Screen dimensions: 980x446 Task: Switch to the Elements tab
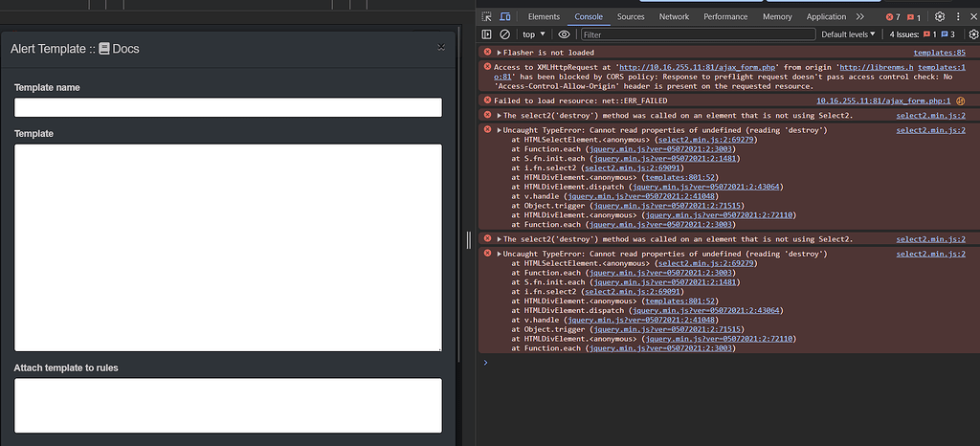[544, 17]
